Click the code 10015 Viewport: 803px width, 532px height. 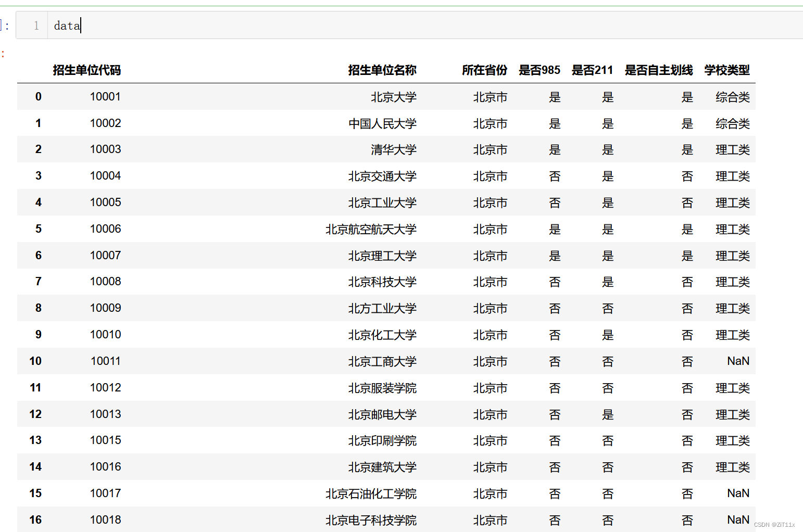click(x=105, y=440)
